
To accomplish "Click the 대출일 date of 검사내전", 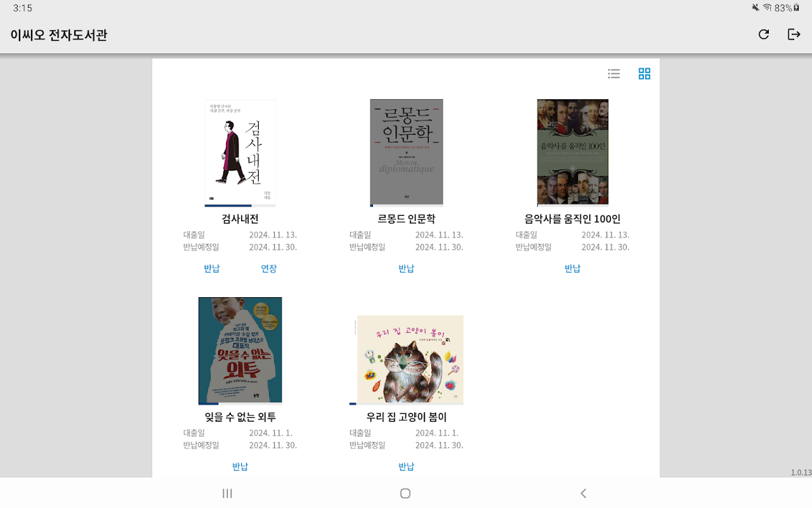I will (273, 235).
